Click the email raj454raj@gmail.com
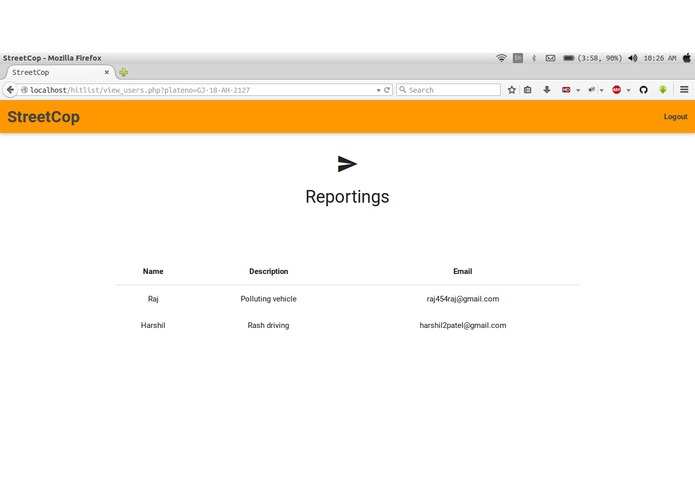This screenshot has height=494, width=695. point(463,299)
